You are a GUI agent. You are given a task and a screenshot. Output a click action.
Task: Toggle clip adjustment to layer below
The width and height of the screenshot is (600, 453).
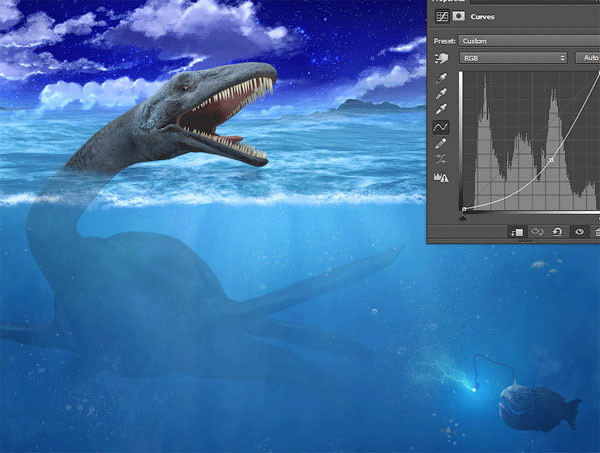[517, 232]
